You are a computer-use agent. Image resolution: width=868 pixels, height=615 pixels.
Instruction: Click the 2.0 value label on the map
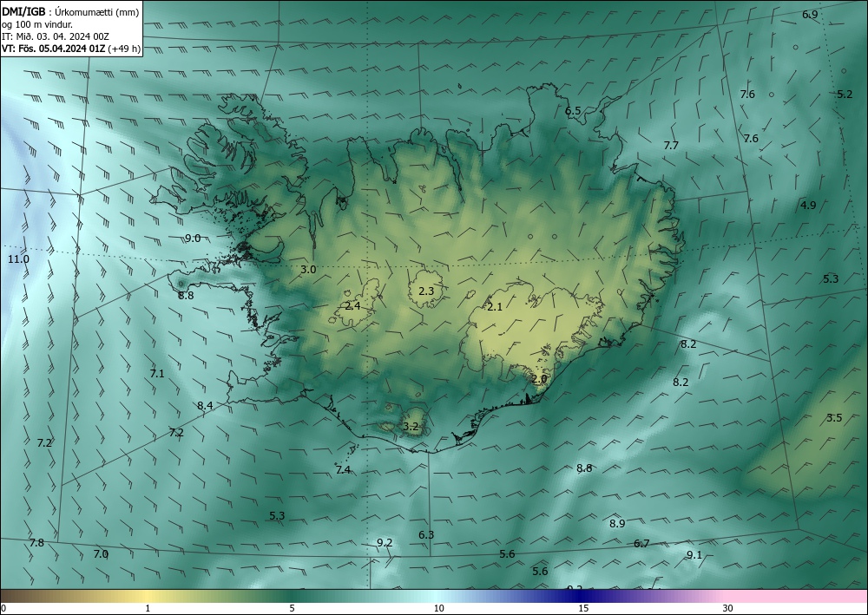[539, 379]
